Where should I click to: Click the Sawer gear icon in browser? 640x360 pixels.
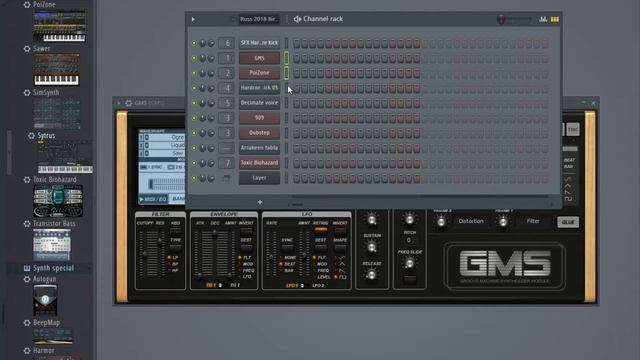tap(27, 49)
